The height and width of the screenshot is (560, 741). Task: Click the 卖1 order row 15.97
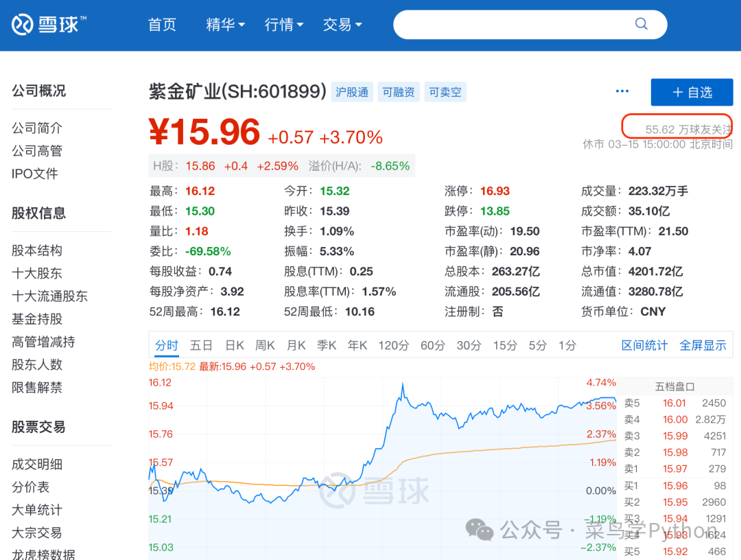675,469
